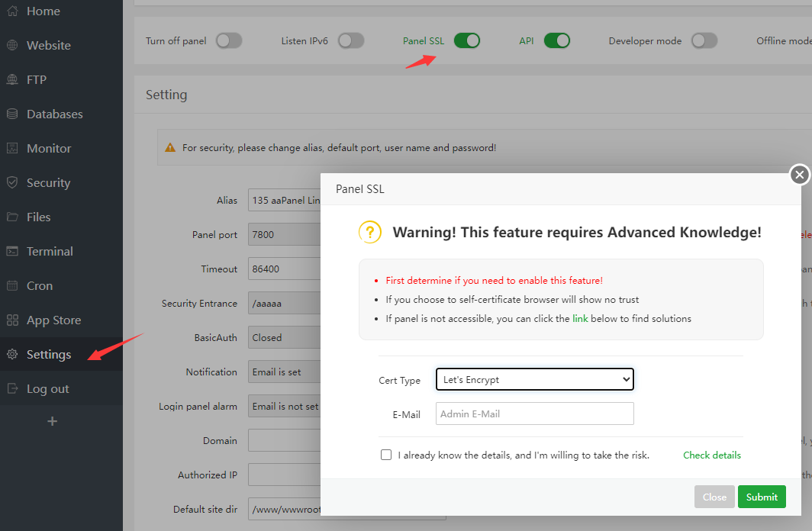Click the Settings gear icon
The image size is (812, 531).
tap(12, 354)
